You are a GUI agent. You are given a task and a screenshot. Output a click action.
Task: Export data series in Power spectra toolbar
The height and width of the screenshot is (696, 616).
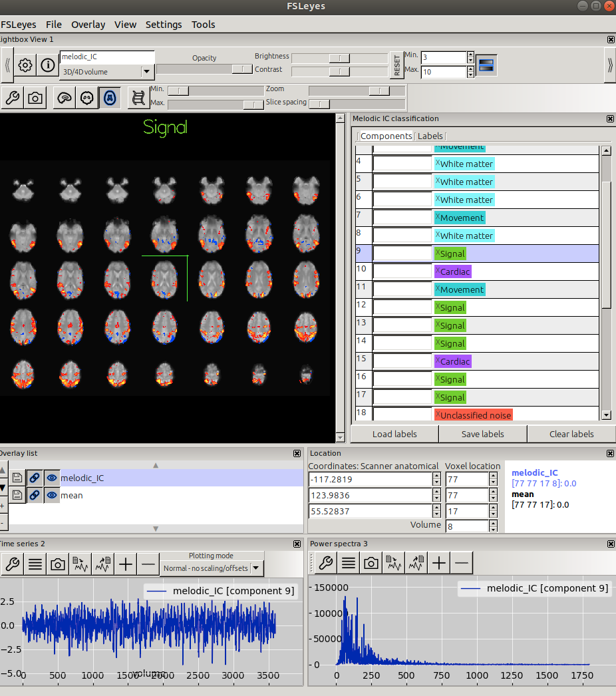416,563
